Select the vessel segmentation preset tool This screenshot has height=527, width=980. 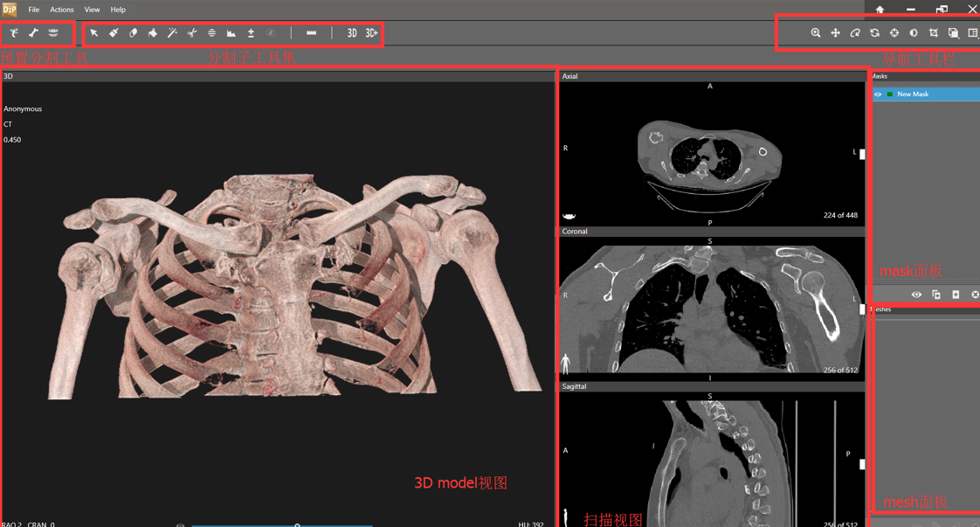[x=14, y=33]
